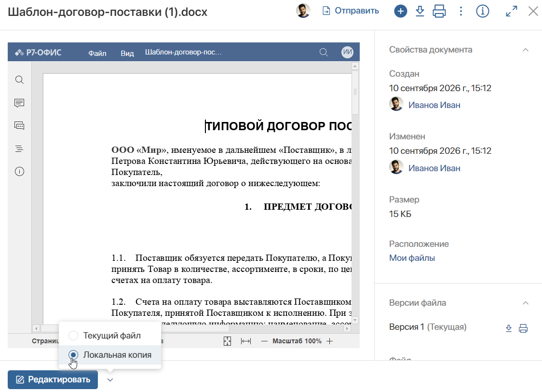Click the Редактировать button
The width and height of the screenshot is (542, 392).
point(53,379)
